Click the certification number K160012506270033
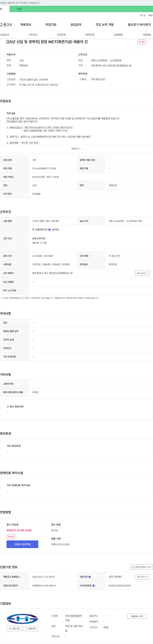The width and height of the screenshot is (153, 644). (x=120, y=585)
